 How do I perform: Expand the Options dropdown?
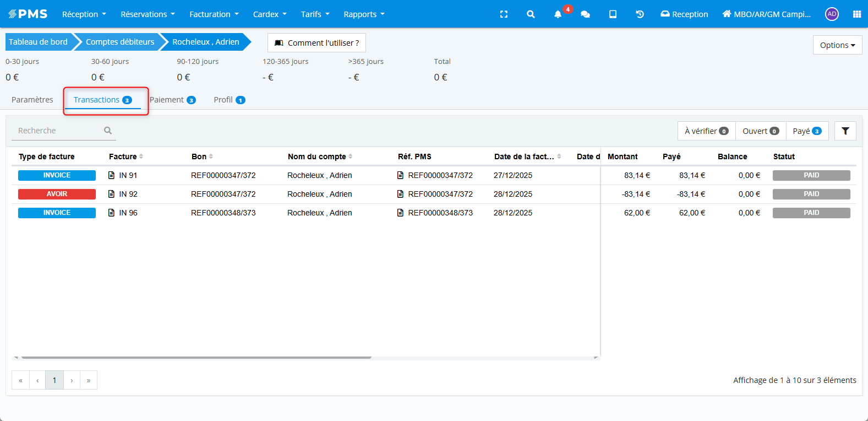tap(837, 45)
